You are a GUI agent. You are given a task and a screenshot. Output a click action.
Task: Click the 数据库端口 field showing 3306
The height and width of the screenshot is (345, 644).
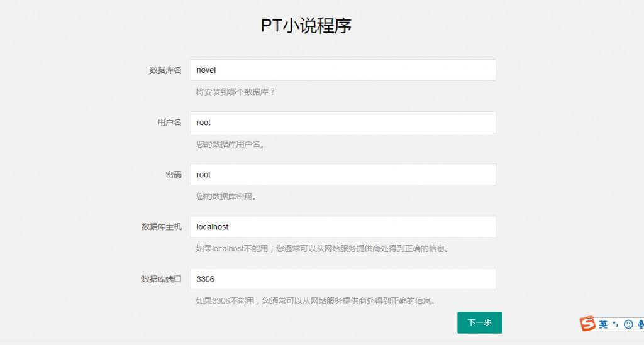point(343,279)
